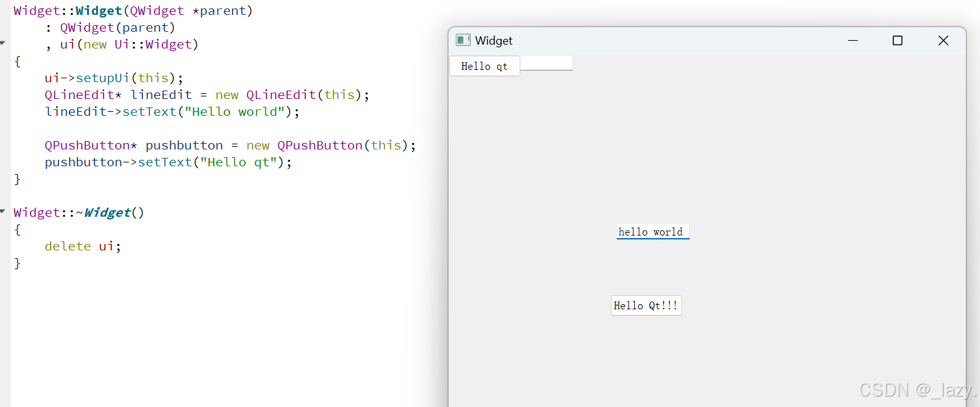
Task: Minimize the Widget window
Action: [x=853, y=40]
